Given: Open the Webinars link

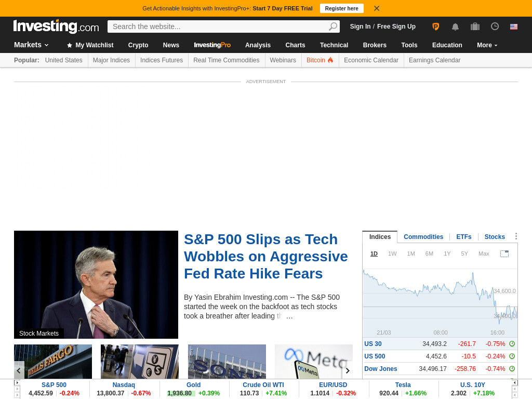Looking at the screenshot, I should (x=283, y=60).
